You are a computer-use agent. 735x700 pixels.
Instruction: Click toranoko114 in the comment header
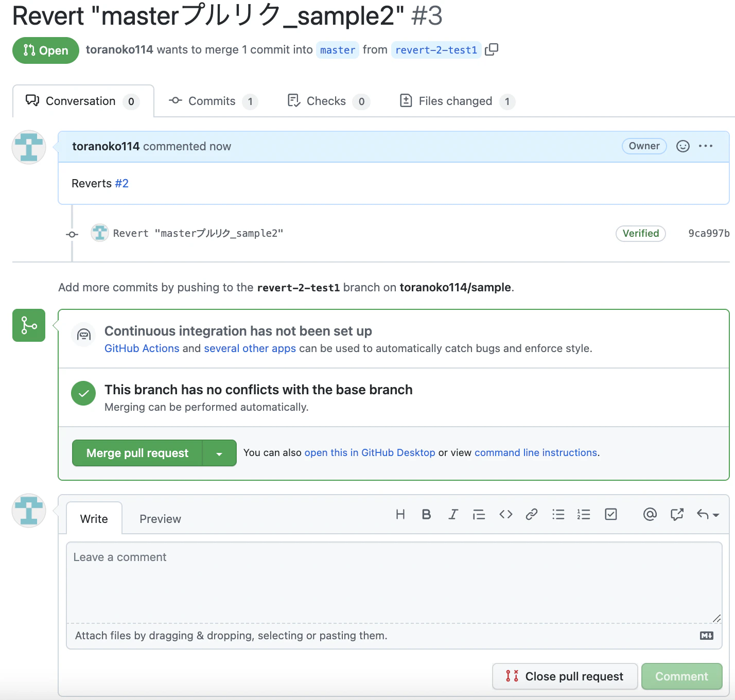click(106, 146)
